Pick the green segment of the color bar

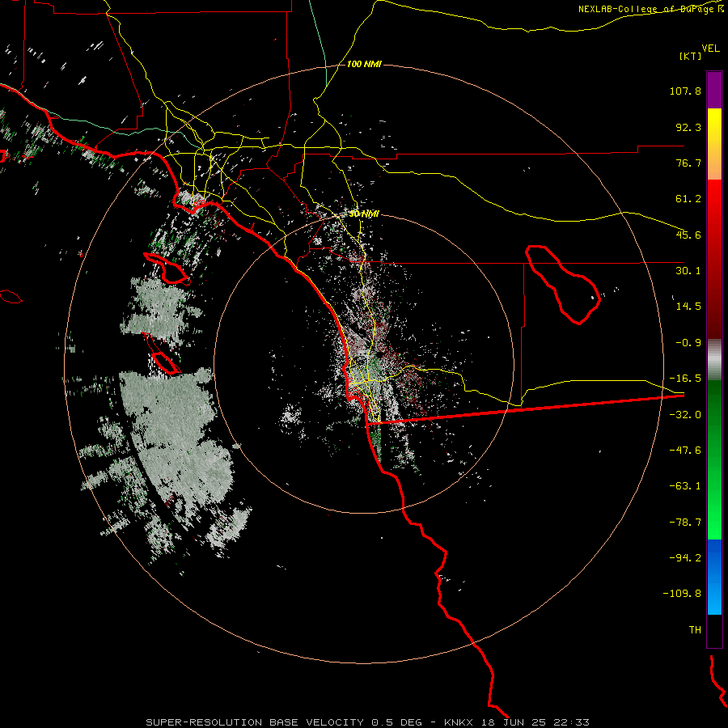click(x=714, y=459)
